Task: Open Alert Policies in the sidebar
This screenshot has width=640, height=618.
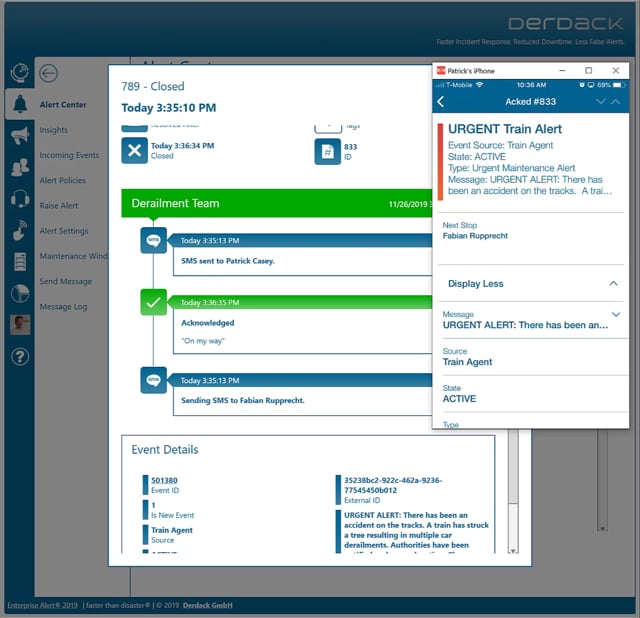Action: (x=63, y=180)
